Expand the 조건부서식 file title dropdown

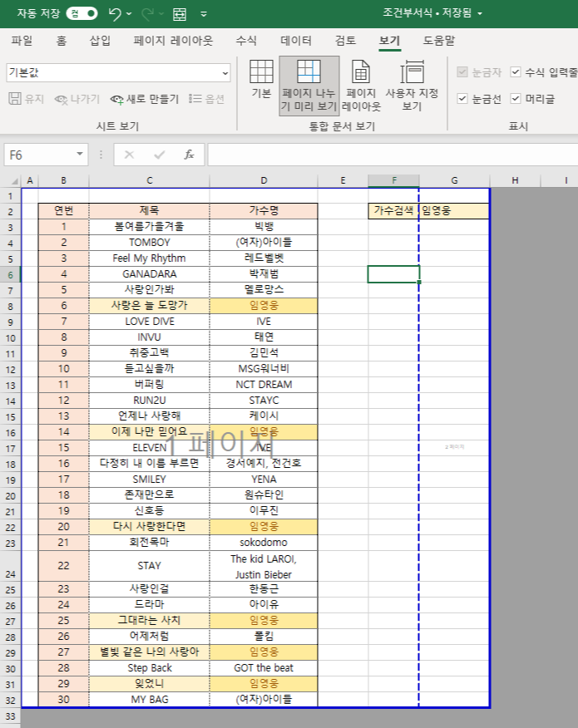pos(480,13)
